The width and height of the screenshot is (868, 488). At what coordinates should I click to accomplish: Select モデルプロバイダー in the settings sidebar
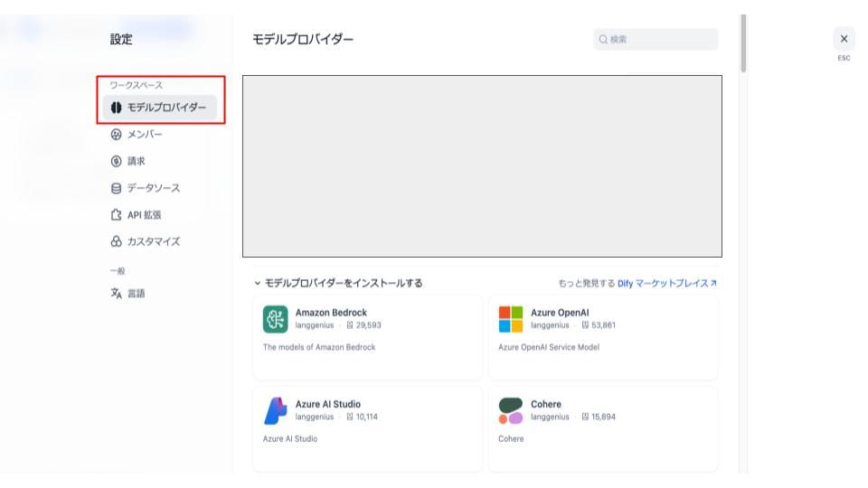pos(159,108)
